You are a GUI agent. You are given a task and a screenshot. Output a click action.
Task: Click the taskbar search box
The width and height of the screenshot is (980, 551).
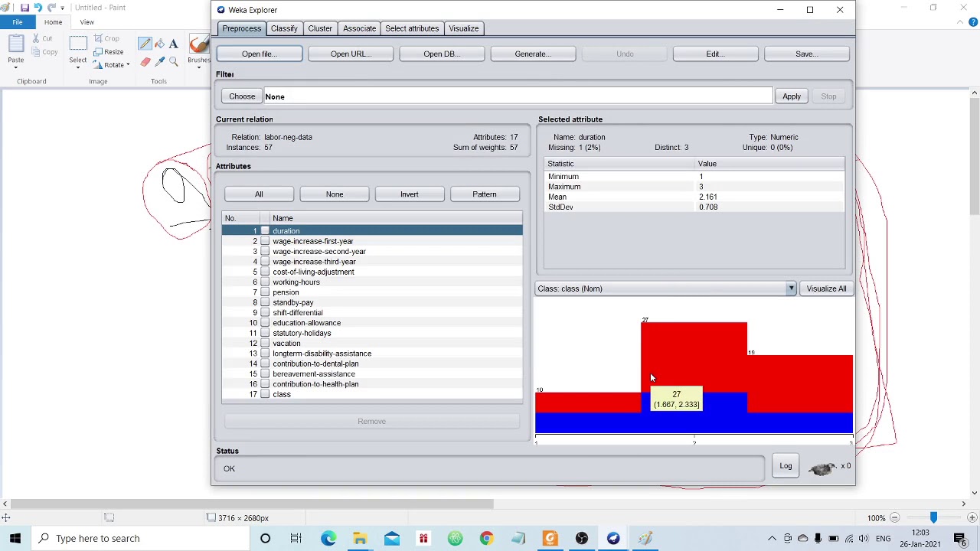point(140,538)
